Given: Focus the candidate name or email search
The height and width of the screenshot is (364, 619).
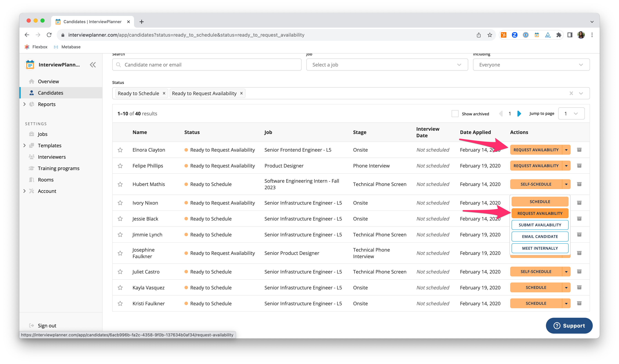Looking at the screenshot, I should coord(207,65).
